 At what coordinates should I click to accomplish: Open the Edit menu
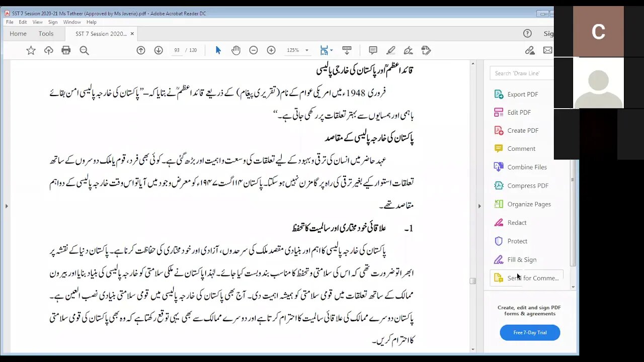click(23, 22)
